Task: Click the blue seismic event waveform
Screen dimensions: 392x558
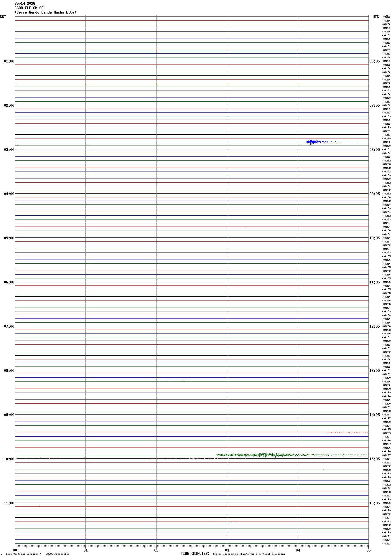Action: click(332, 142)
